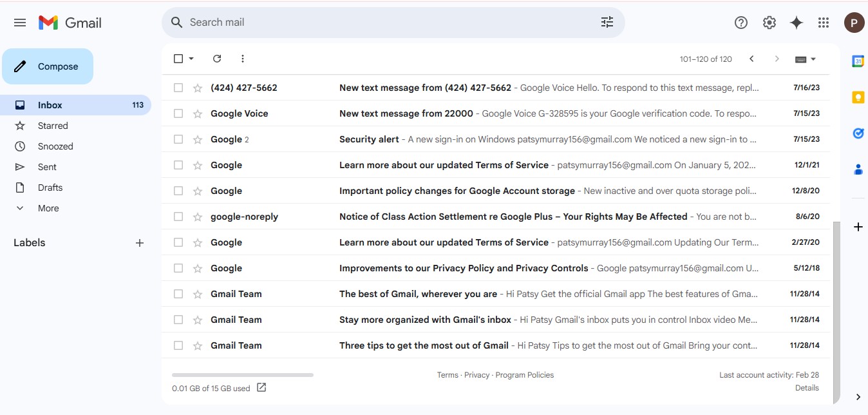Select the Privacy Policy improvements email checkbox
The image size is (868, 415).
(x=178, y=268)
